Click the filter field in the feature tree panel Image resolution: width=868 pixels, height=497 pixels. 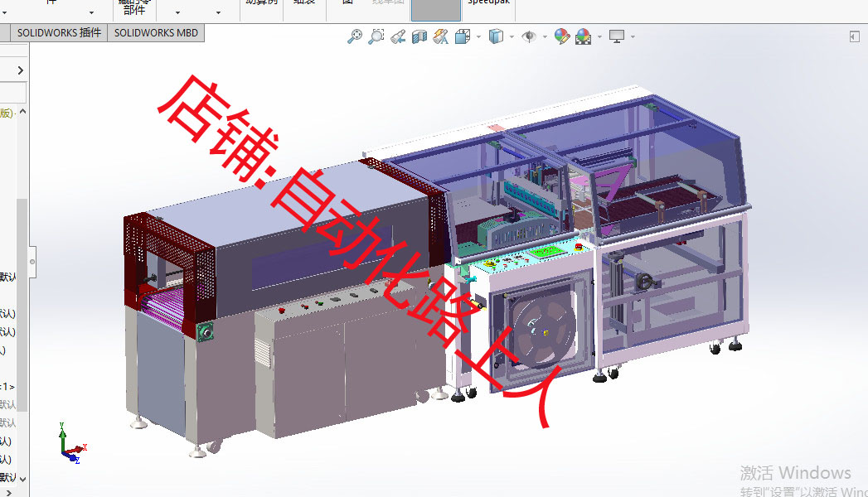(12, 92)
